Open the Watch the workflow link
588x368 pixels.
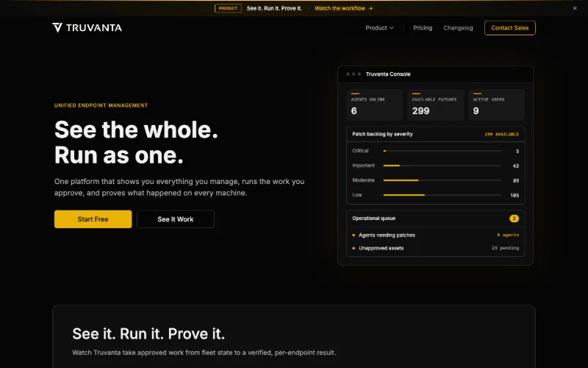coord(343,8)
